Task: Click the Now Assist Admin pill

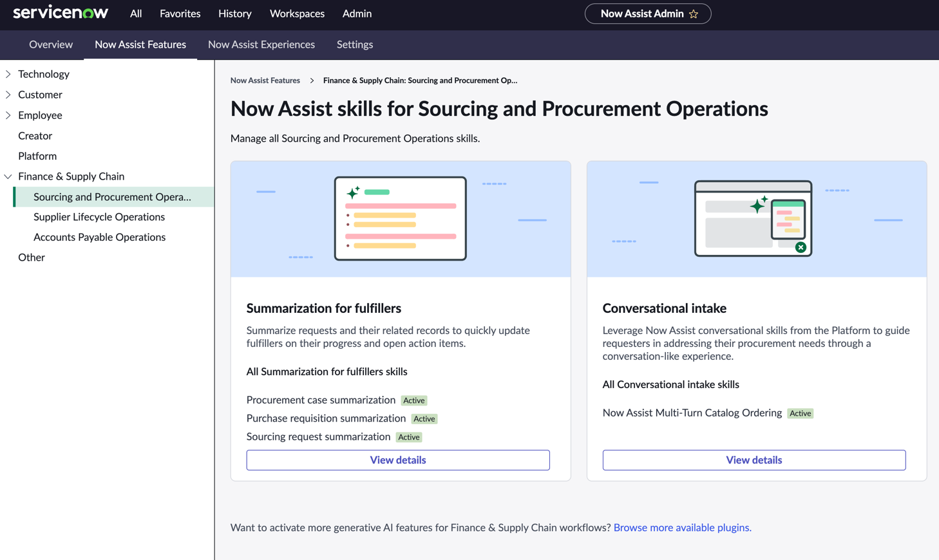Action: 648,14
